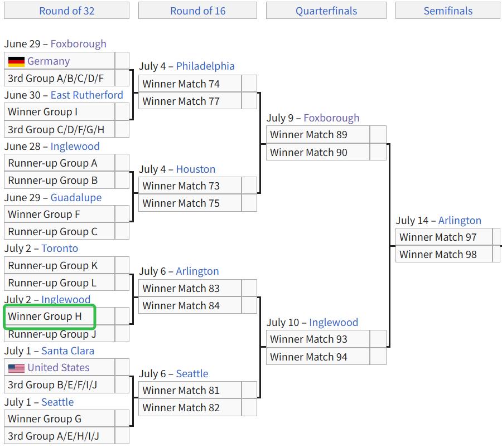Click the Germany flag icon
502x448 pixels.
click(16, 61)
